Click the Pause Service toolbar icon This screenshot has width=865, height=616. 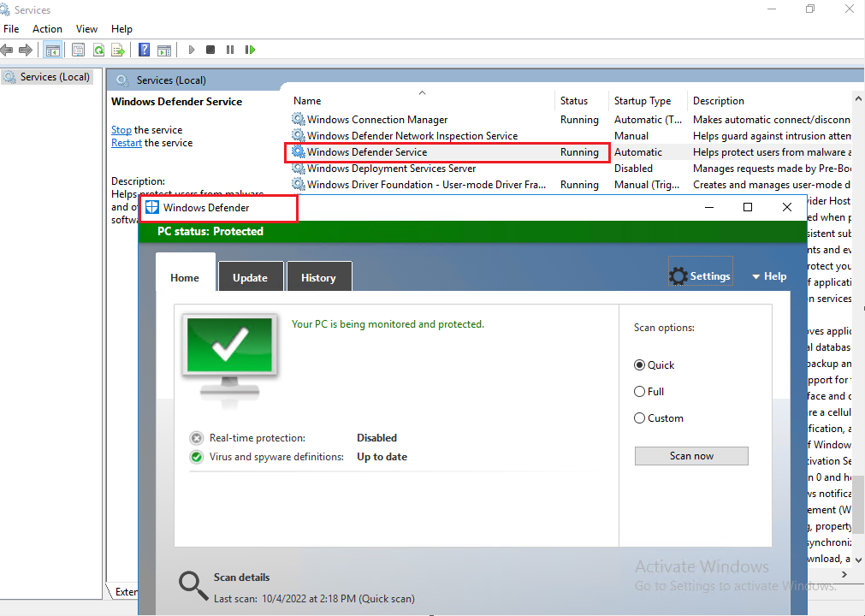pyautogui.click(x=230, y=50)
